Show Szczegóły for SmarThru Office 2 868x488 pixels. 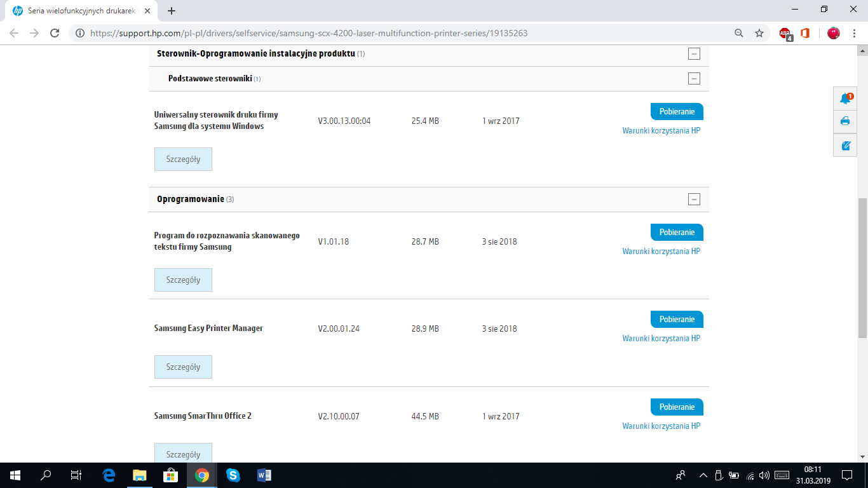coord(183,454)
